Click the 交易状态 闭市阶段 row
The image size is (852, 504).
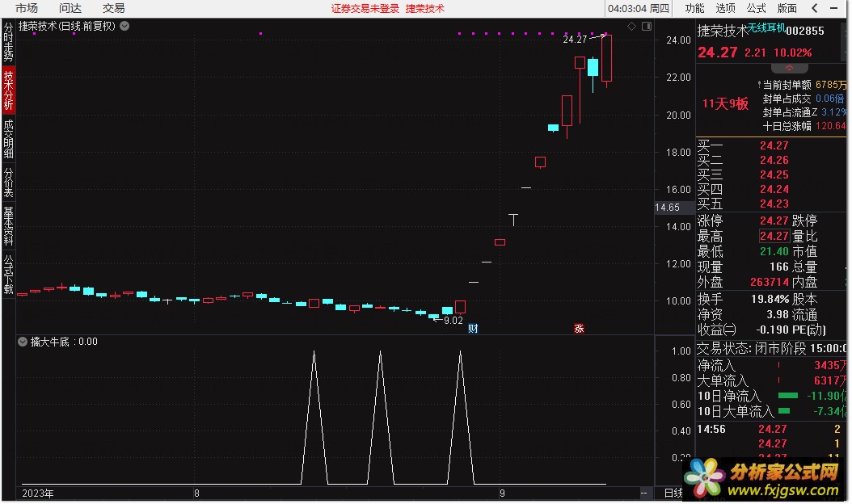771,348
